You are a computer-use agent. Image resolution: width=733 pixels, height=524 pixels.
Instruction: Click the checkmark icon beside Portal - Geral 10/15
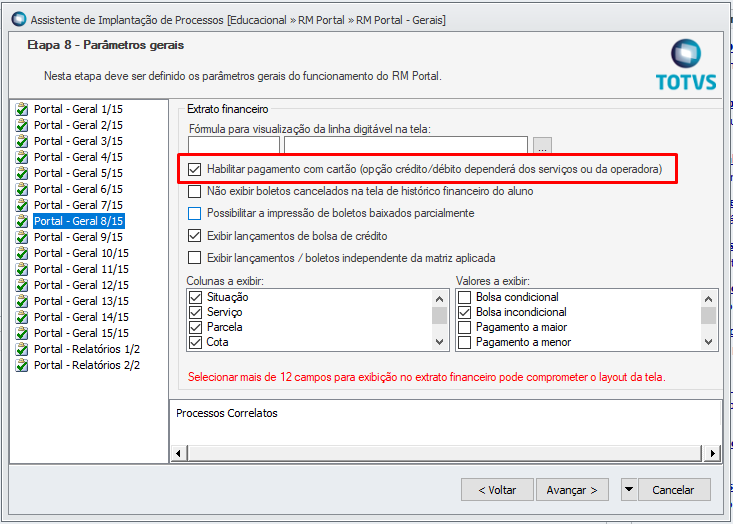pyautogui.click(x=22, y=253)
